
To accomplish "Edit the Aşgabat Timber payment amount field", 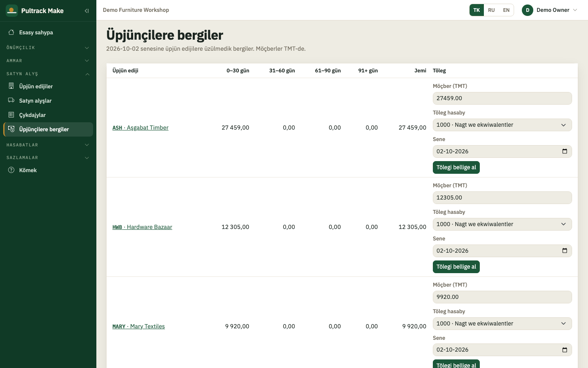I will pyautogui.click(x=502, y=98).
